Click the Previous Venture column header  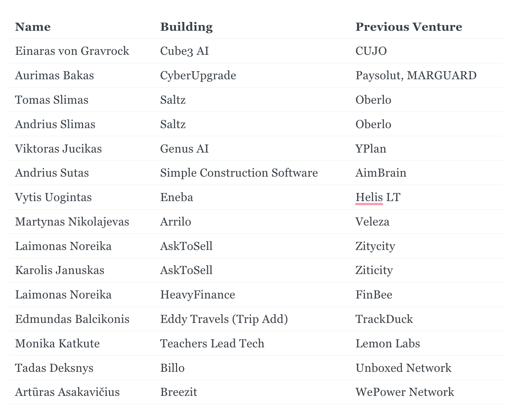pos(408,27)
